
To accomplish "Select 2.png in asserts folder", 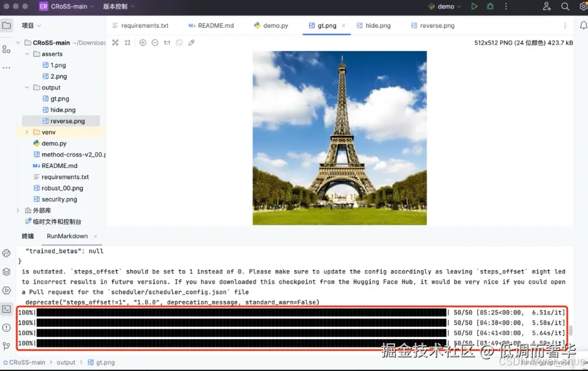I will (55, 76).
